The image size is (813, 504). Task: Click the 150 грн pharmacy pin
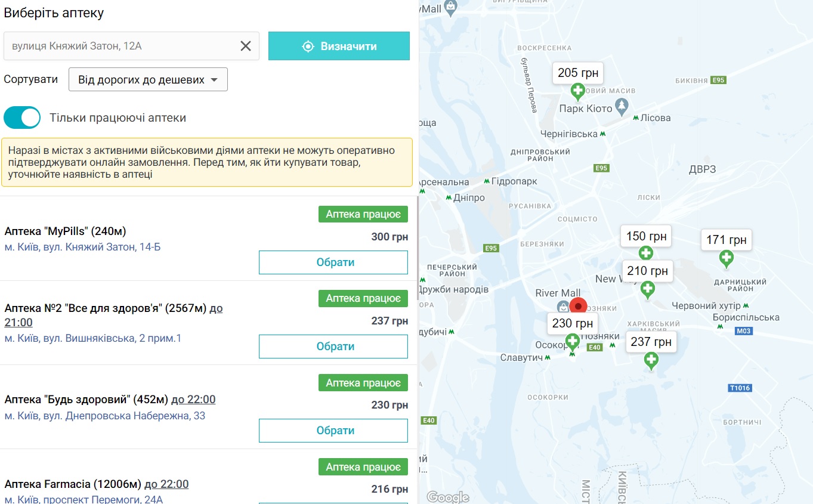[645, 253]
